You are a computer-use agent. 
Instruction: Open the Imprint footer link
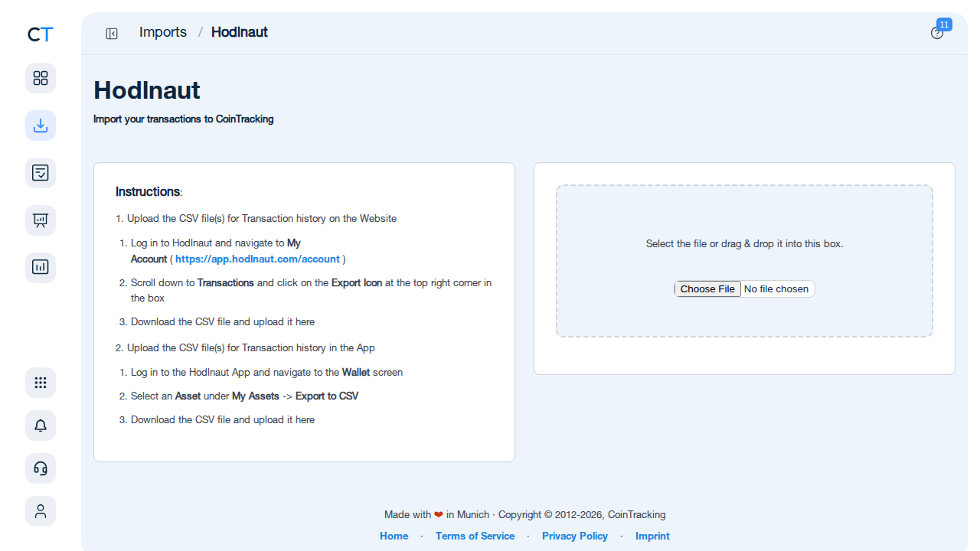pyautogui.click(x=652, y=536)
